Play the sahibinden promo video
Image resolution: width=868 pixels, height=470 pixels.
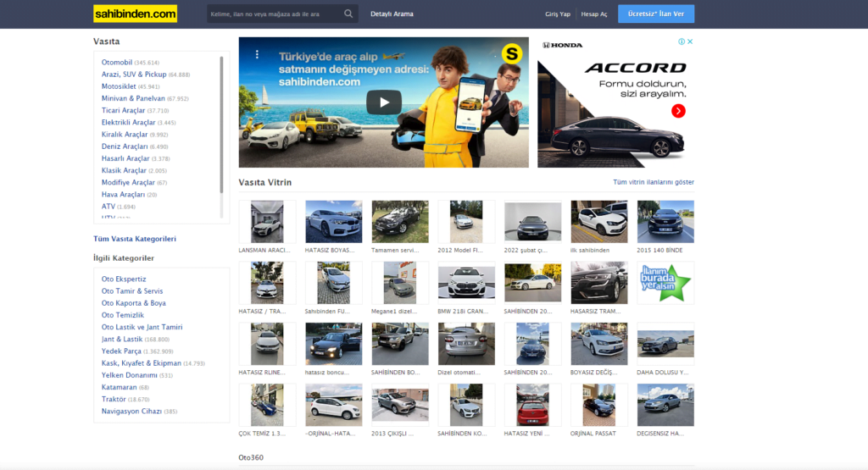383,102
